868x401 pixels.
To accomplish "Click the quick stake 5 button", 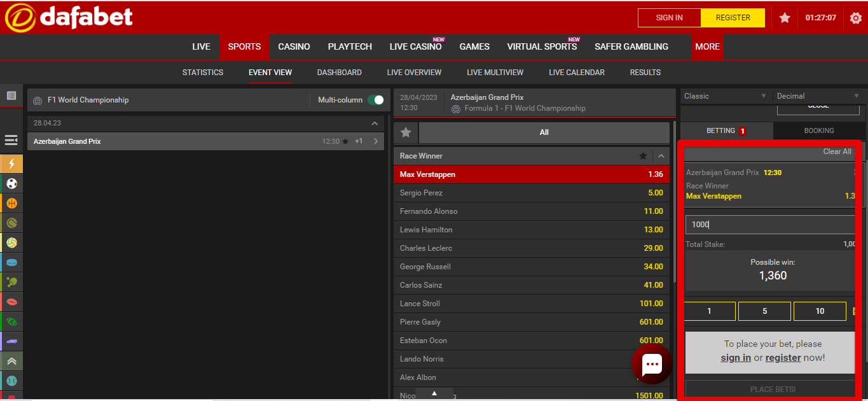I will point(764,311).
